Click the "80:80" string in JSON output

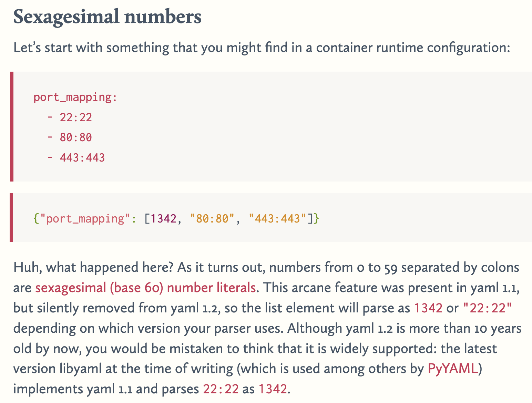pos(209,218)
